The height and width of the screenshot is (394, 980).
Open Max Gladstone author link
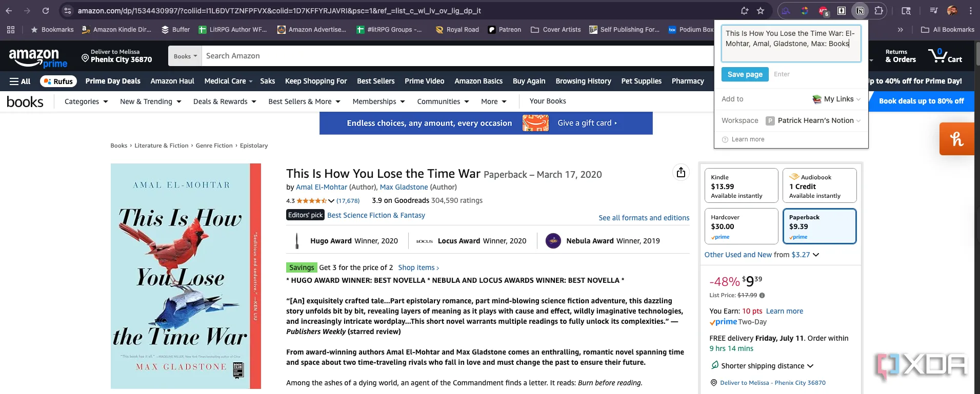(x=404, y=187)
